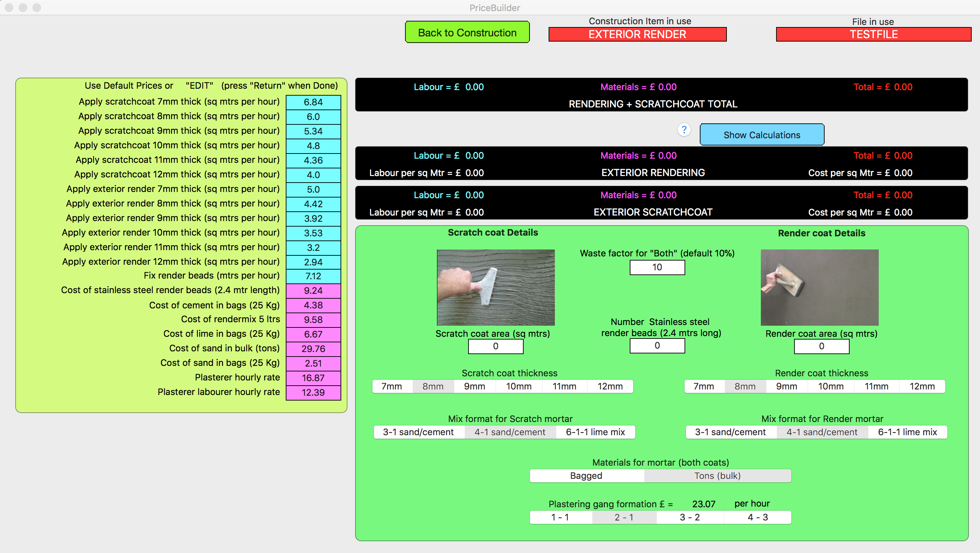The image size is (980, 553).
Task: Edit scratchcoat 7mm rate value 6.84
Action: point(313,102)
